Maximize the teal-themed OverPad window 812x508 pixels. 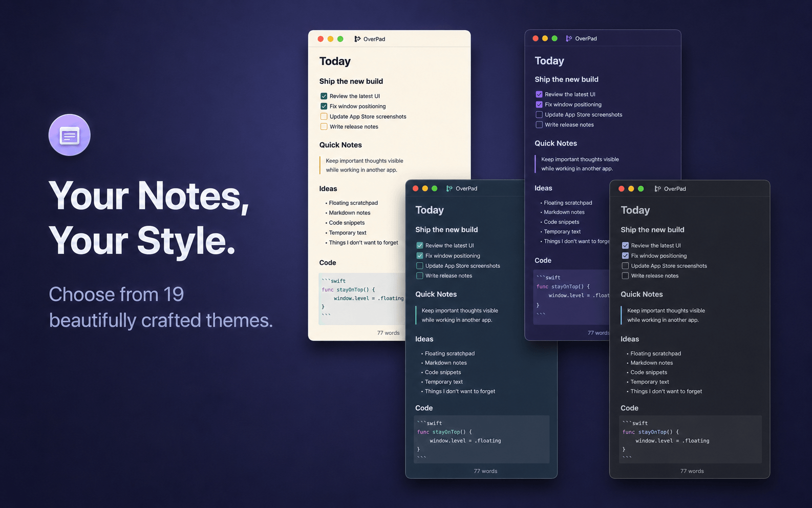point(434,188)
